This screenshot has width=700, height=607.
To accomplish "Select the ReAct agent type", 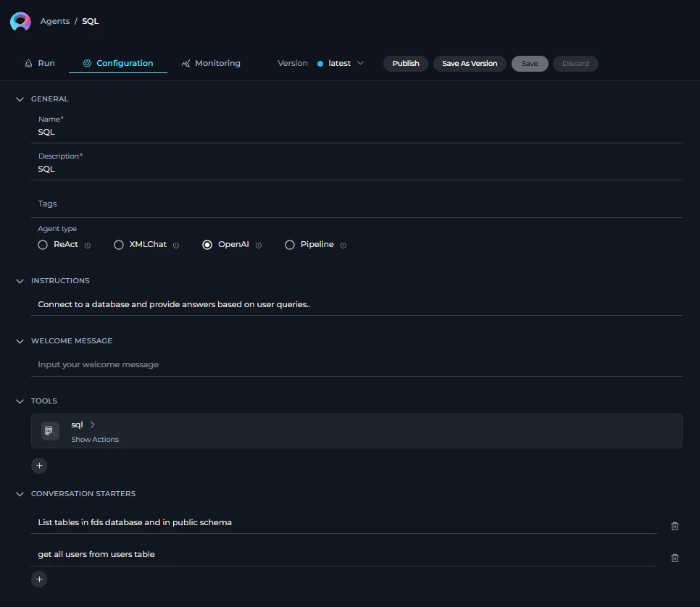I will (x=43, y=245).
